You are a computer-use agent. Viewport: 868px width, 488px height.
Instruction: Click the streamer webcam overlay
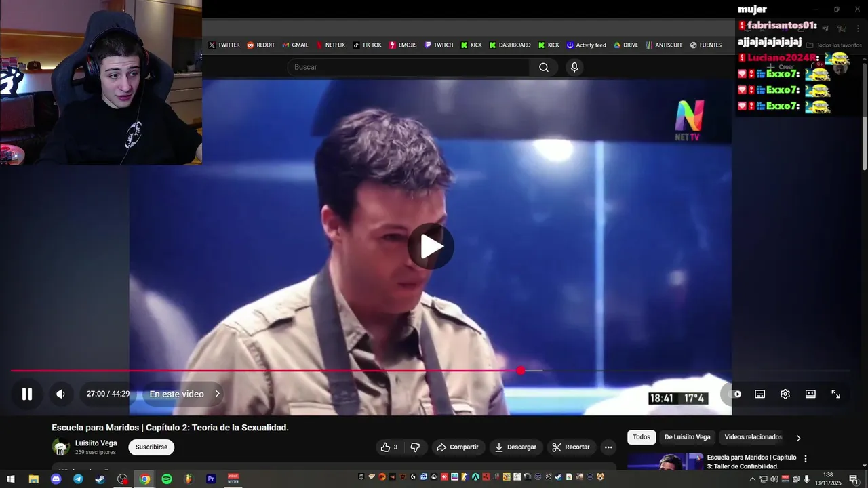click(101, 82)
